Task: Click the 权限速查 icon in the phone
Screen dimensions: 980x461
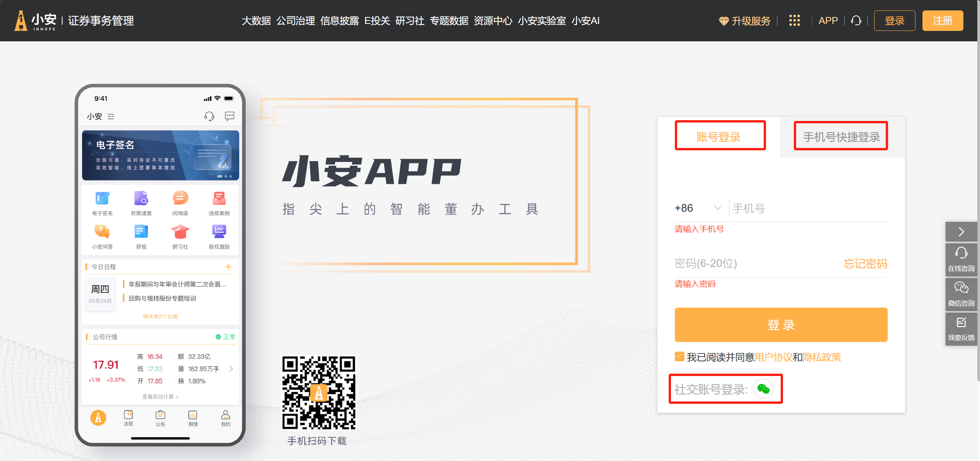Action: (141, 198)
